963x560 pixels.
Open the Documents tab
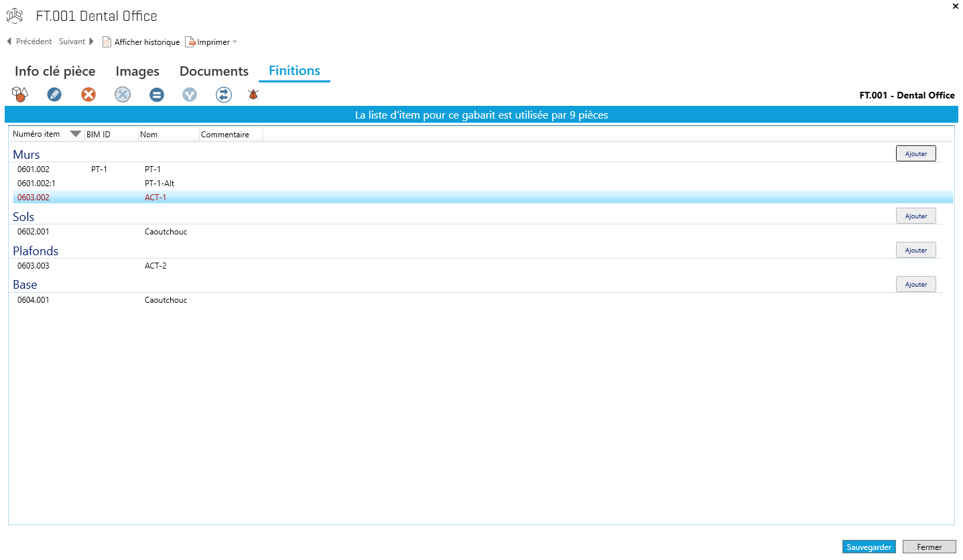[x=214, y=71]
